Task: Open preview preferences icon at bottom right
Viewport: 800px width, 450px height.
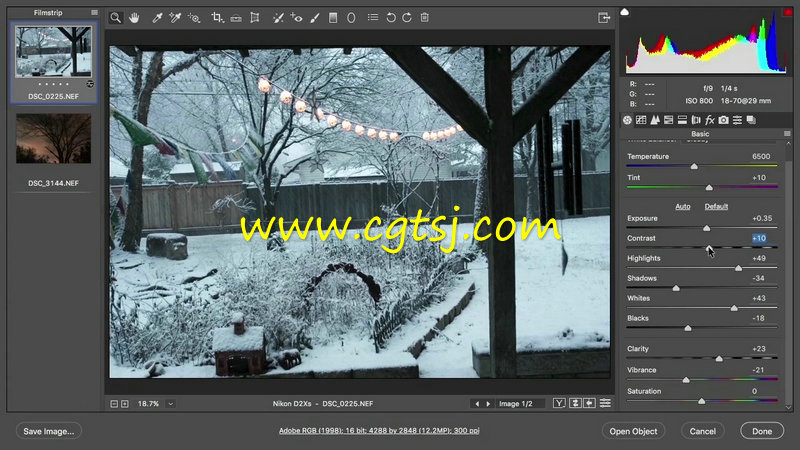Action: [605, 404]
